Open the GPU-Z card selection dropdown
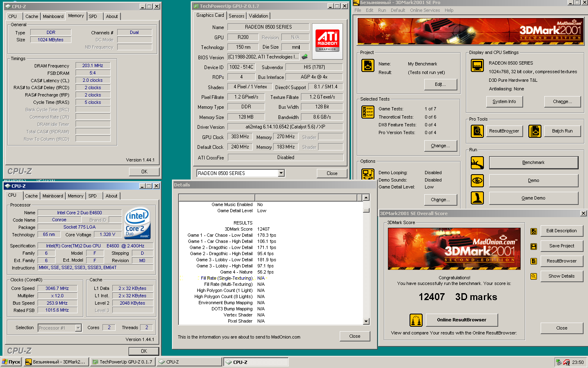 click(281, 173)
